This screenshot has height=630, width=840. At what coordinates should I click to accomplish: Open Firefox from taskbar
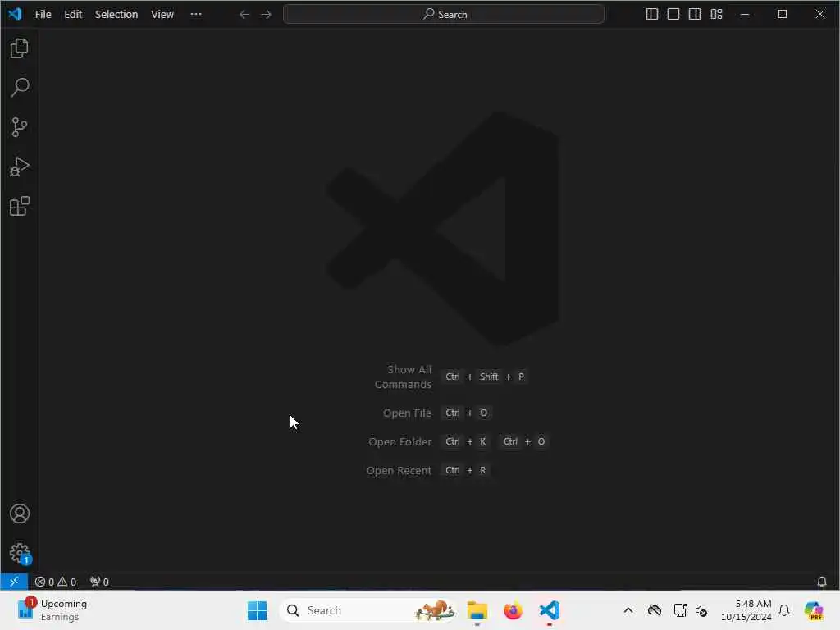pyautogui.click(x=514, y=610)
